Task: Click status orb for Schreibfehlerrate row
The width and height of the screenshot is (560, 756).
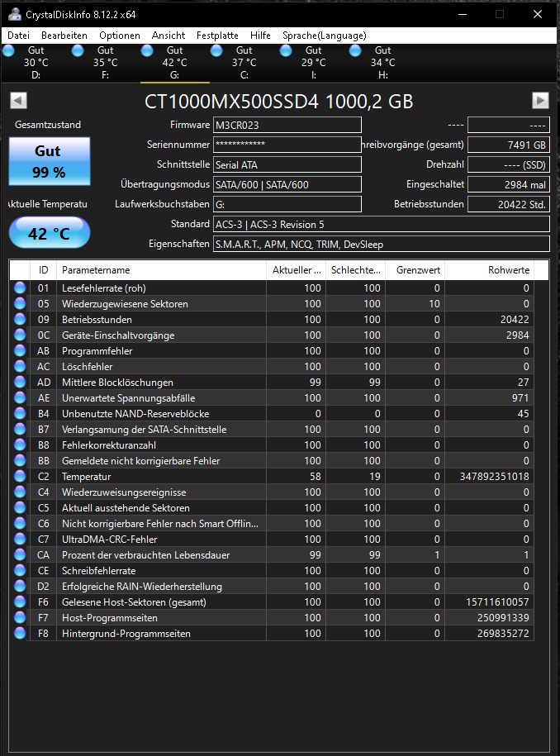Action: click(20, 570)
